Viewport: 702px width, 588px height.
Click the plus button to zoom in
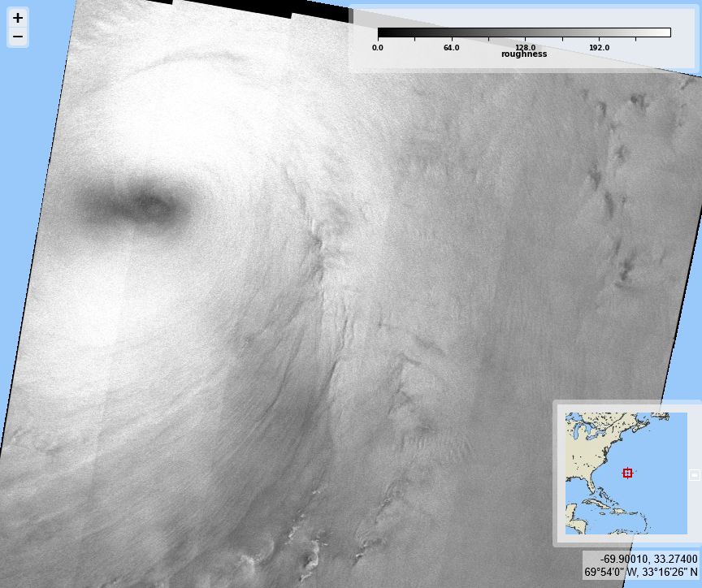tap(17, 19)
